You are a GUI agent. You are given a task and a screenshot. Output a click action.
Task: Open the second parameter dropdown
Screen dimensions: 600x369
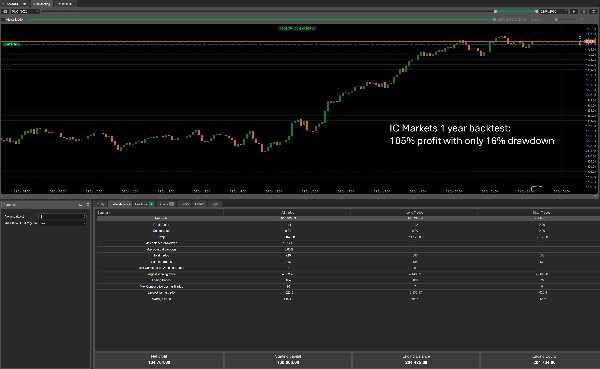(x=62, y=223)
